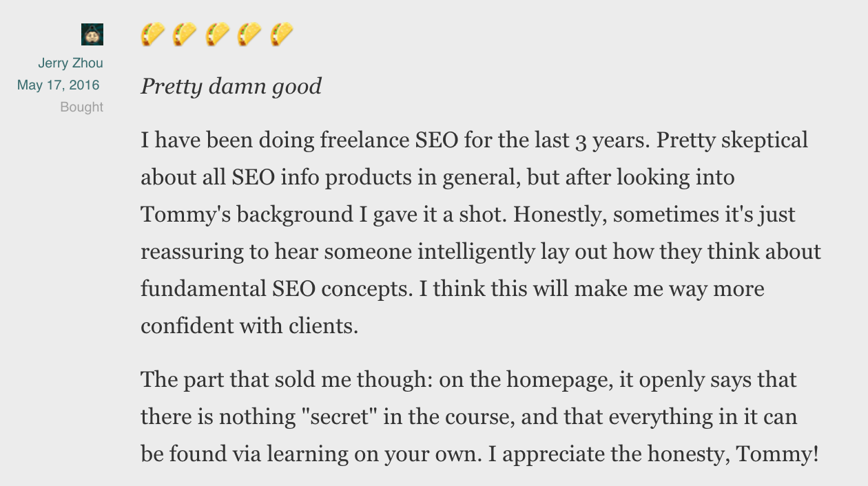Select the third taco rating icon
Screen dimensions: 868x486
(x=218, y=34)
